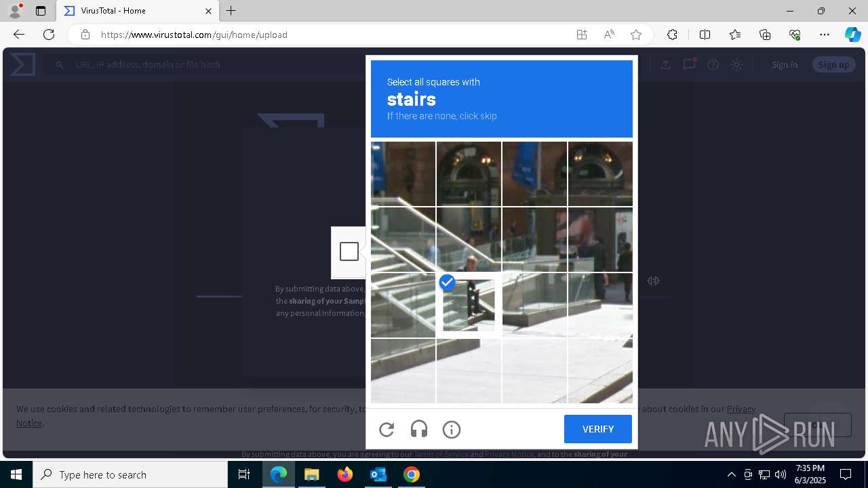Open Edge Settings and more menu
Screen dimensions: 868x488
[825, 35]
